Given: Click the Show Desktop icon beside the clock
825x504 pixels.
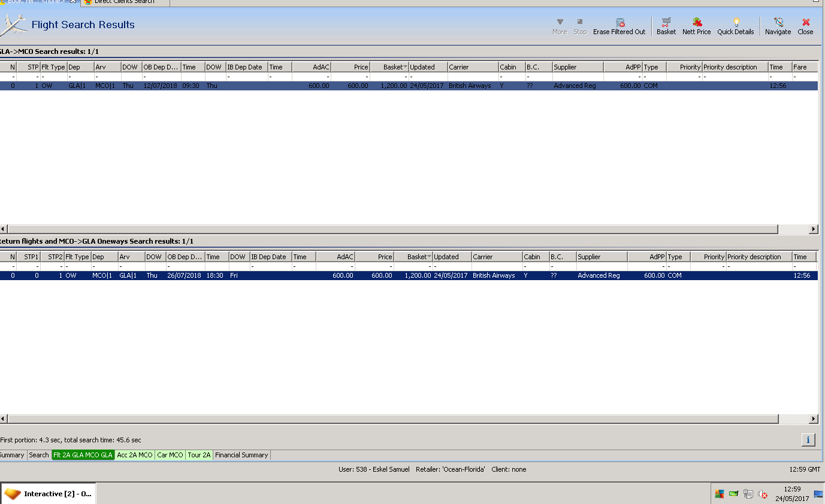Looking at the screenshot, I should 818,494.
